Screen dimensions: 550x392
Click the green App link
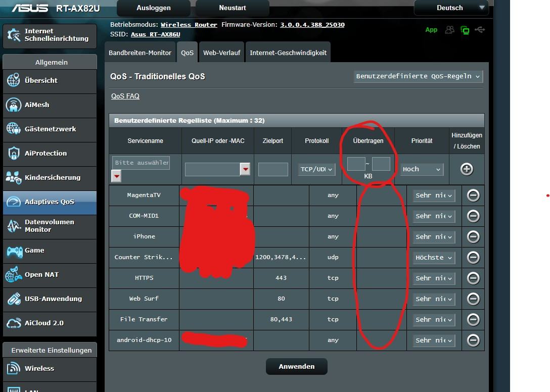click(x=431, y=30)
